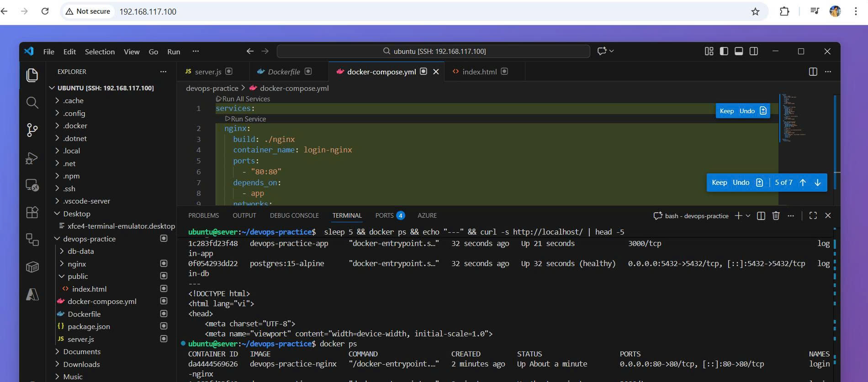Open Run and Debug view
Image resolution: width=868 pixels, height=382 pixels.
click(x=32, y=158)
